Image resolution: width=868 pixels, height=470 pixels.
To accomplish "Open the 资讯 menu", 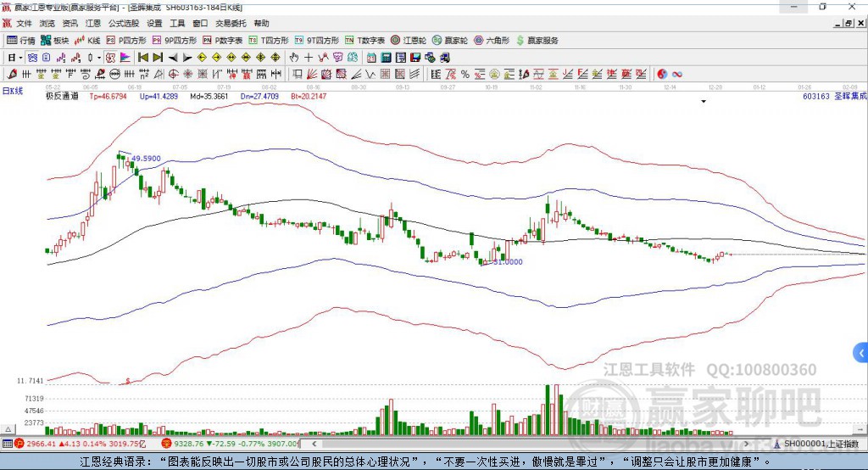I will [70, 23].
